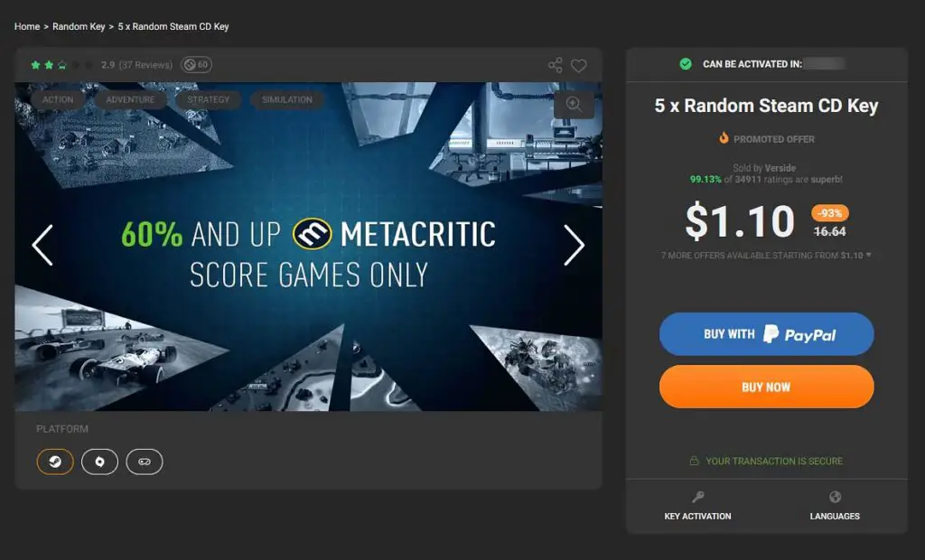The image size is (925, 560).
Task: Open the Strategy genre tag
Action: pyautogui.click(x=209, y=99)
